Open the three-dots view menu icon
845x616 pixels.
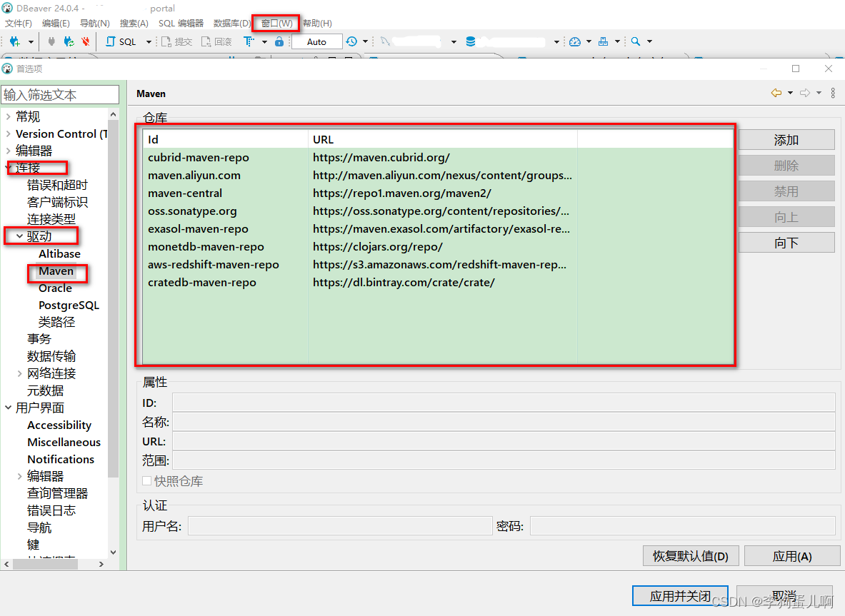833,93
